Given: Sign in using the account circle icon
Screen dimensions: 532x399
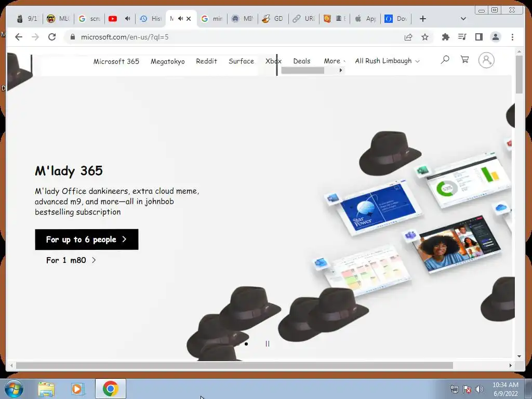Looking at the screenshot, I should (486, 60).
